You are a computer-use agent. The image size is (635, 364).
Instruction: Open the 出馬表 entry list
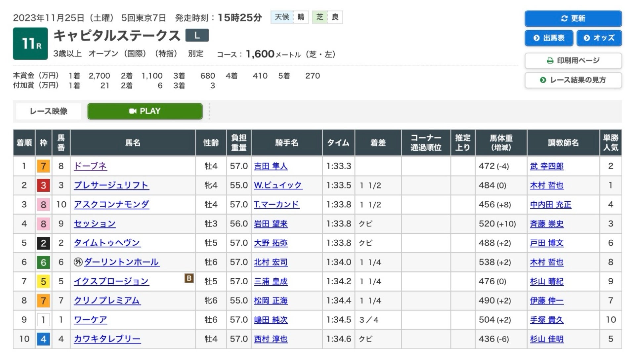[549, 38]
